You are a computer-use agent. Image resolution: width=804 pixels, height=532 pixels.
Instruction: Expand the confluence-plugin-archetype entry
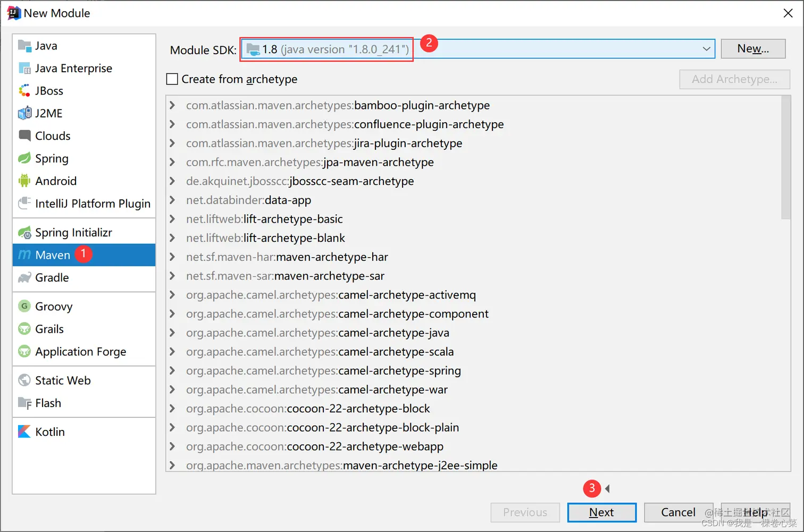pos(172,124)
